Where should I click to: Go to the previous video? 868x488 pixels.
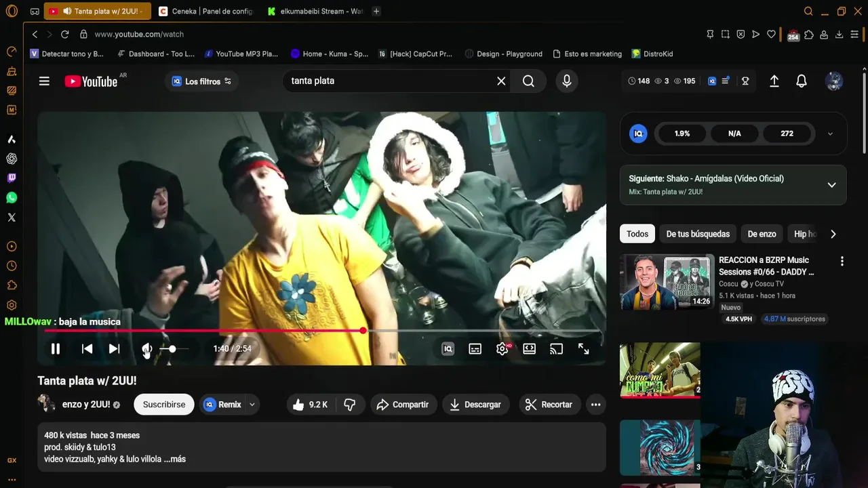[x=87, y=349]
